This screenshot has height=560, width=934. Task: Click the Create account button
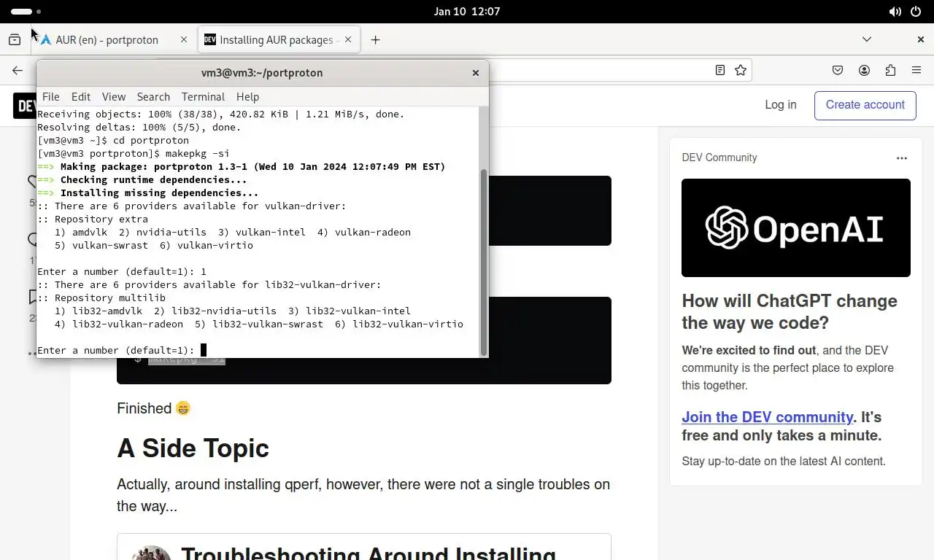point(865,105)
